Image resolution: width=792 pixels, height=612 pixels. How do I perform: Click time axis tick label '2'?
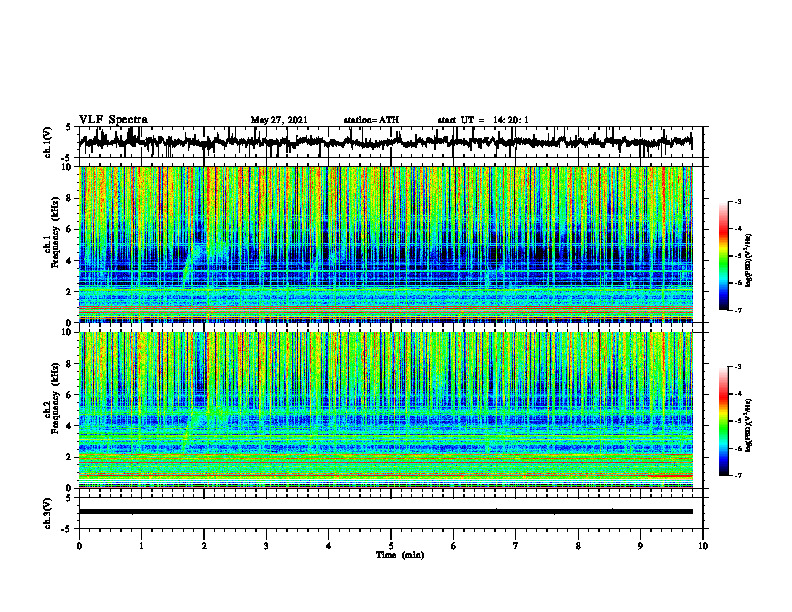204,546
